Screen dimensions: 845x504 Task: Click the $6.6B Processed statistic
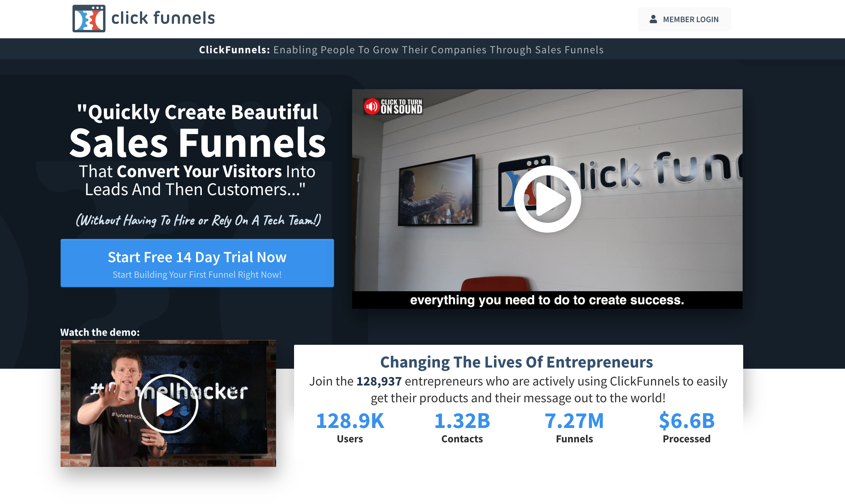687,427
